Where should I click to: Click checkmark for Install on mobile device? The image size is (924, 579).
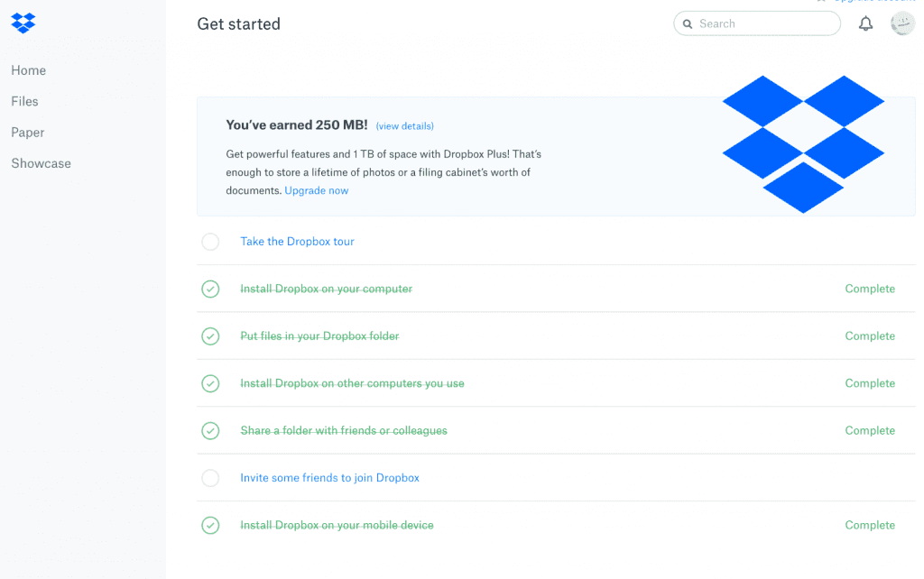[210, 525]
